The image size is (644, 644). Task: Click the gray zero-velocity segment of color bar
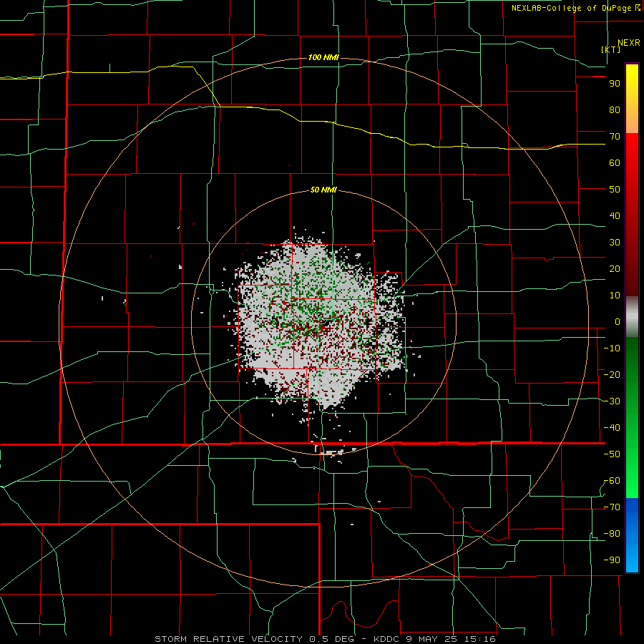click(632, 317)
